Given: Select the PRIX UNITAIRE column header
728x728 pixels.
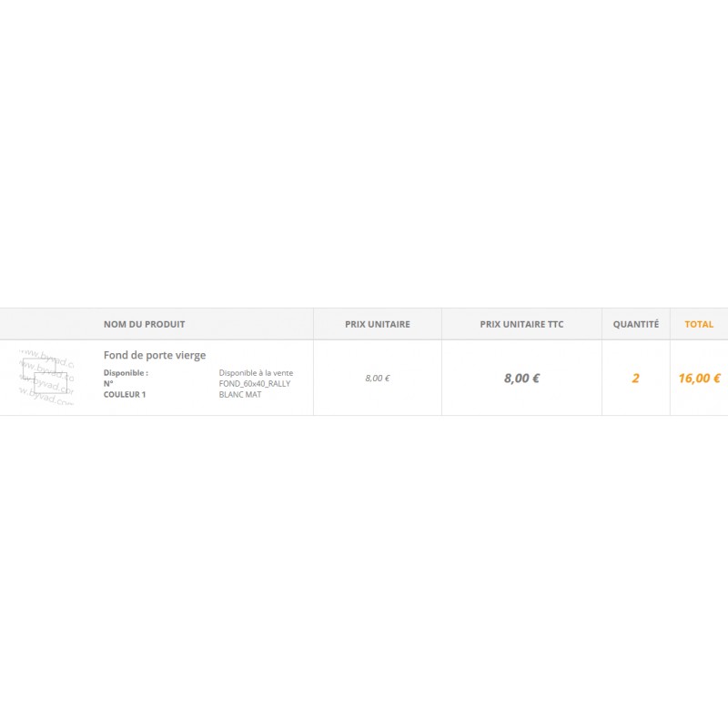Looking at the screenshot, I should pos(378,324).
